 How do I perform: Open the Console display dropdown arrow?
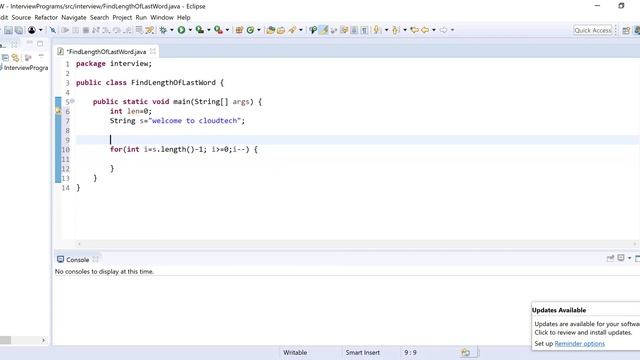tap(629, 258)
